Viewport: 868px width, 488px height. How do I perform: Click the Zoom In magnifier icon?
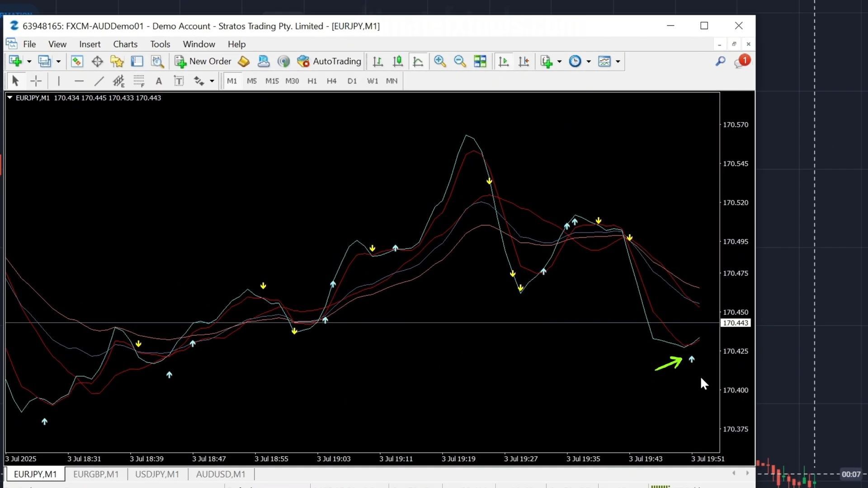point(439,61)
